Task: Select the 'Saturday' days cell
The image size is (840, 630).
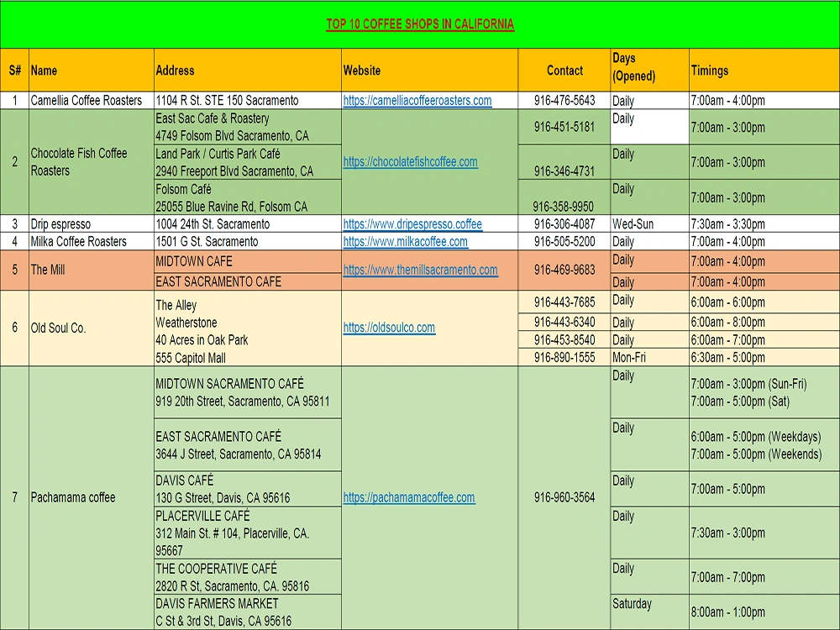Action: tap(650, 612)
